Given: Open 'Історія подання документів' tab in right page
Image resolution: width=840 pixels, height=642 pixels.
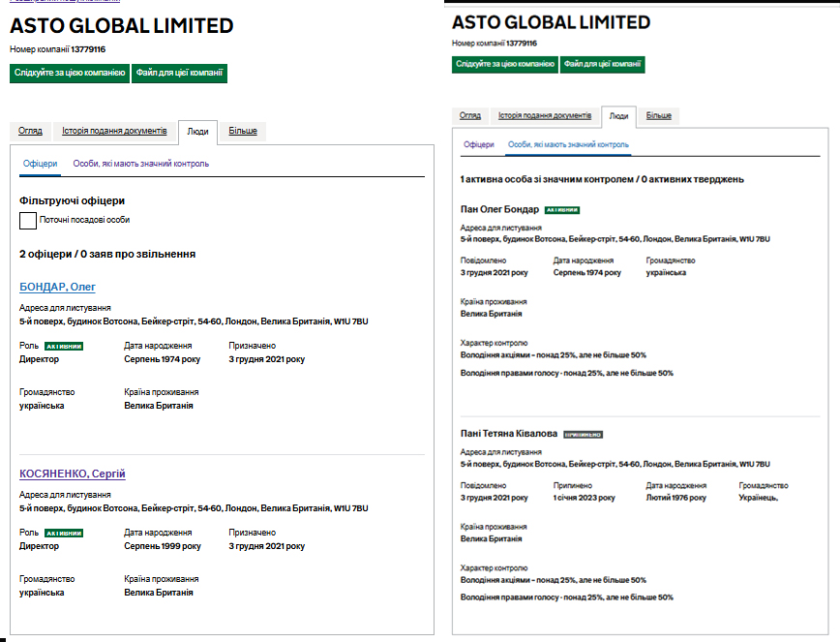Looking at the screenshot, I should [x=545, y=115].
